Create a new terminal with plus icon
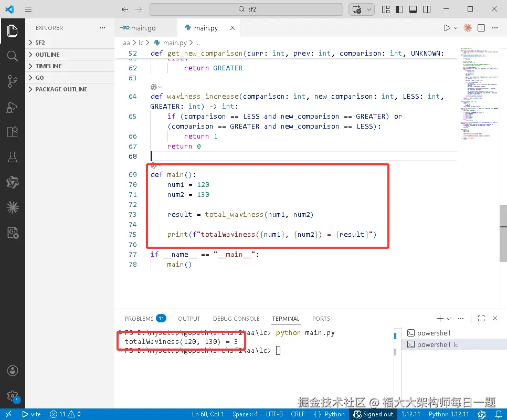Viewport: 507px width, 420px height. 440,319
